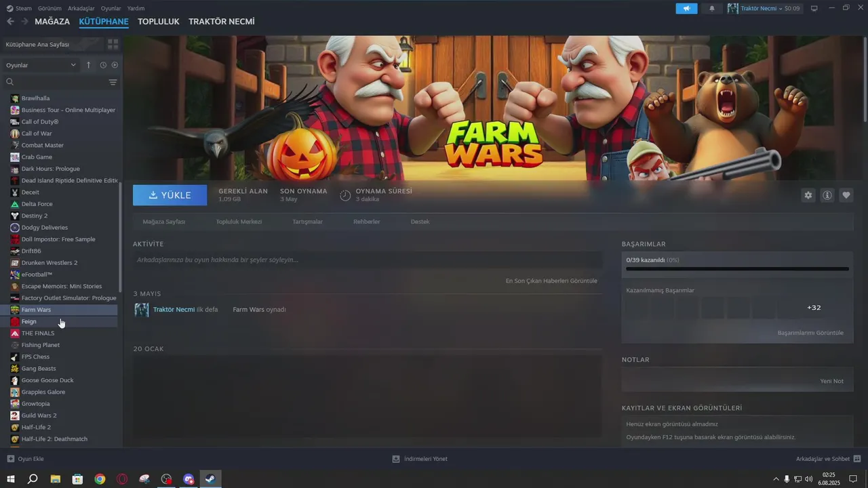Click Başarımlarımı Görüntüle link
The image size is (868, 488).
(810, 333)
